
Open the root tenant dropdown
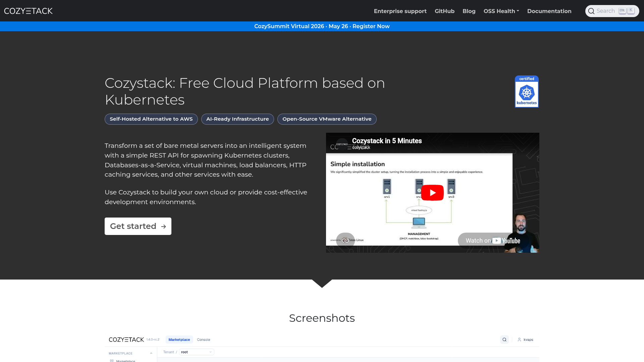pos(197,352)
